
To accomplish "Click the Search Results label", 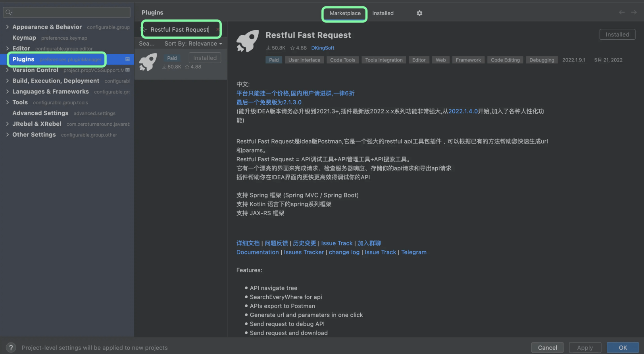I will (147, 44).
